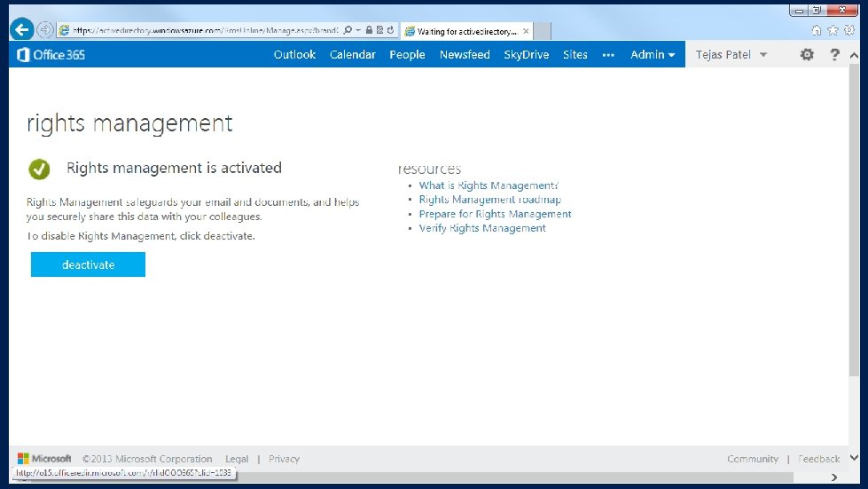Open Sites from the navigation bar
Image resolution: width=868 pixels, height=489 pixels.
click(x=575, y=54)
